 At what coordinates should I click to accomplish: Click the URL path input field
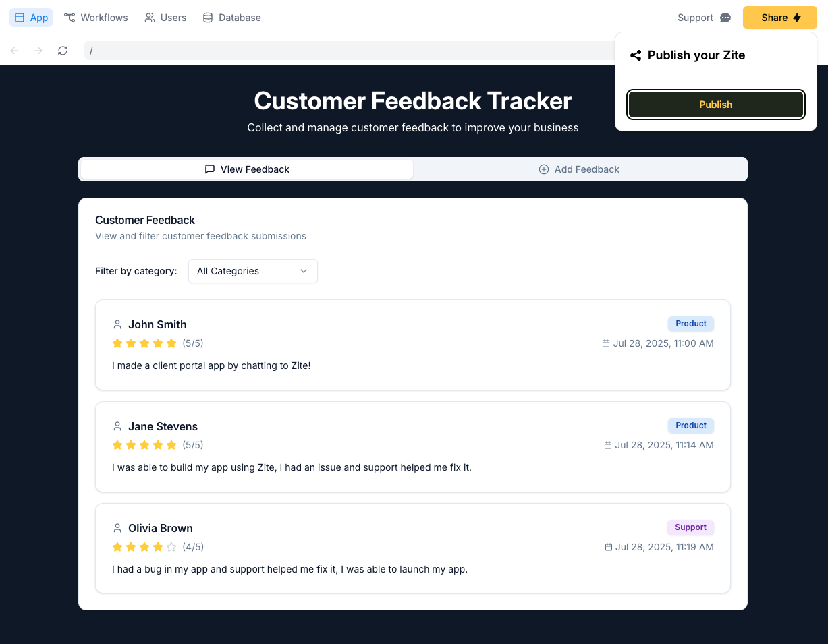pyautogui.click(x=350, y=51)
